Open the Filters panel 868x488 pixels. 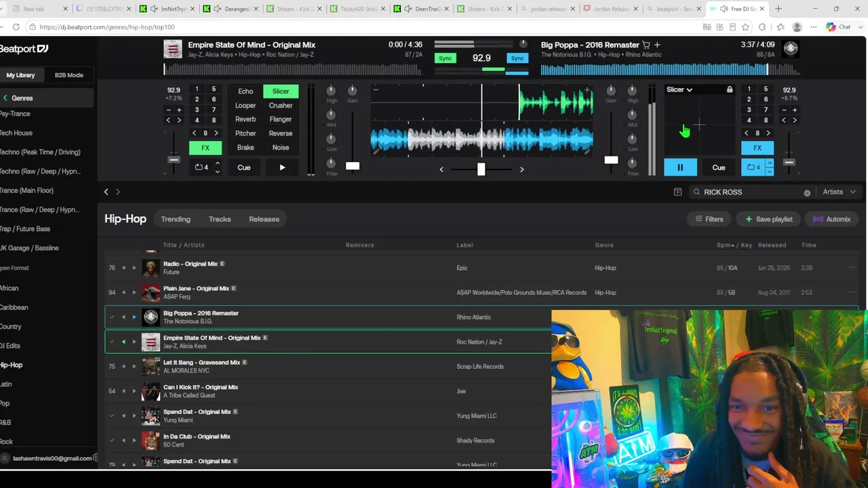click(x=709, y=219)
